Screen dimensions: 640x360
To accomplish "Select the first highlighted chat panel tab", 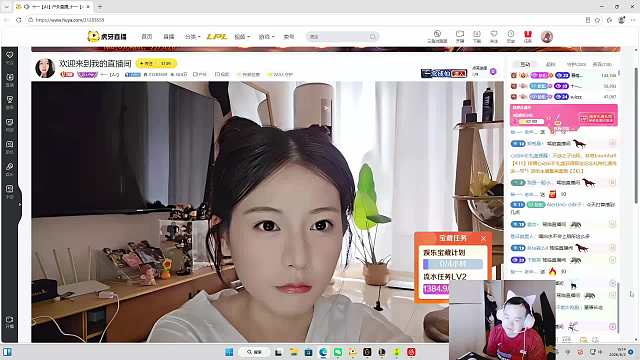I will click(526, 64).
